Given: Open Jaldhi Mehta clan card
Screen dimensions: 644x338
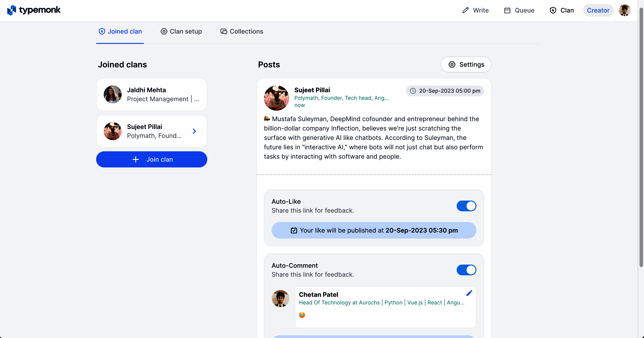Looking at the screenshot, I should tap(151, 94).
